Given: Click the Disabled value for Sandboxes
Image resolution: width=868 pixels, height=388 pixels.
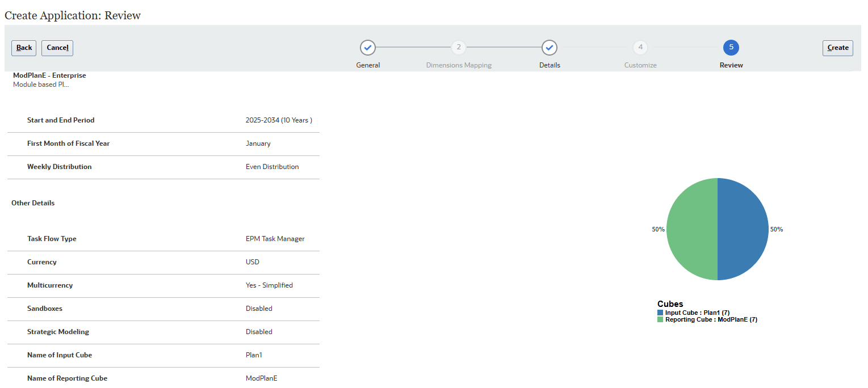Looking at the screenshot, I should pyautogui.click(x=259, y=309).
